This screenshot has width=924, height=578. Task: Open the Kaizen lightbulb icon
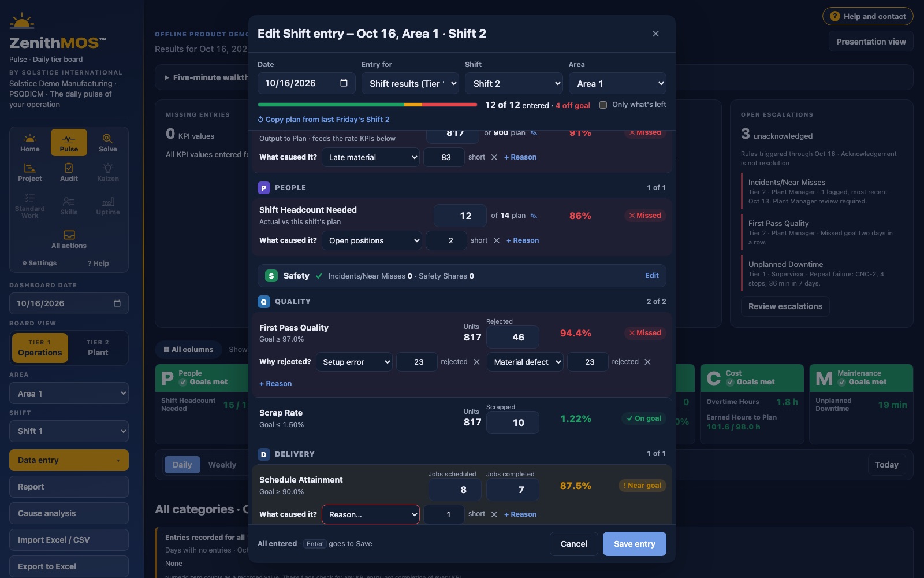tap(108, 172)
